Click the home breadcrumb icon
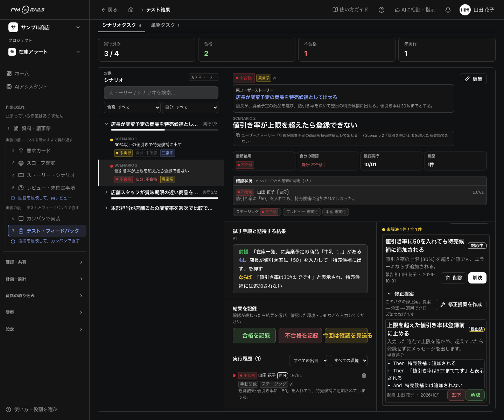This screenshot has height=420, width=504. (131, 10)
